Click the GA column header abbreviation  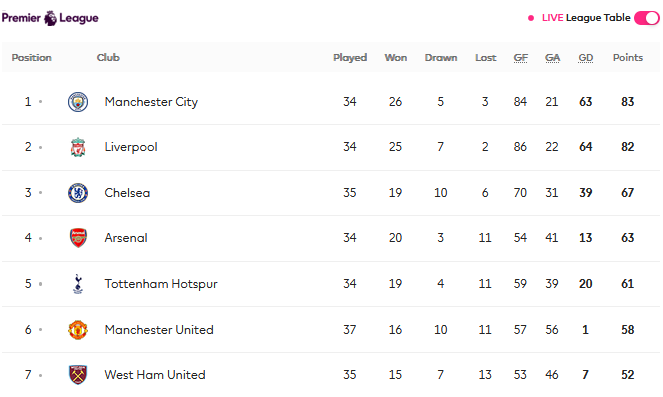point(552,58)
